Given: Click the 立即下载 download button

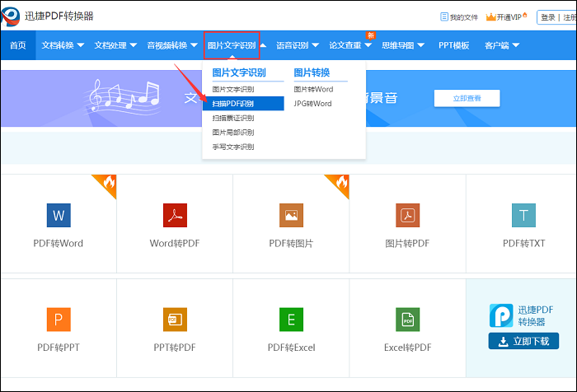Looking at the screenshot, I should click(523, 341).
